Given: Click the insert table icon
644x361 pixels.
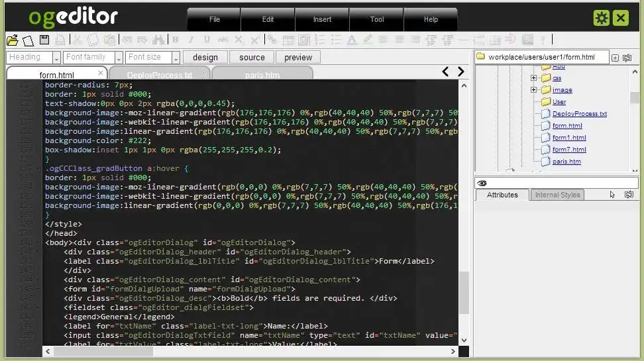Looking at the screenshot, I should 288,40.
